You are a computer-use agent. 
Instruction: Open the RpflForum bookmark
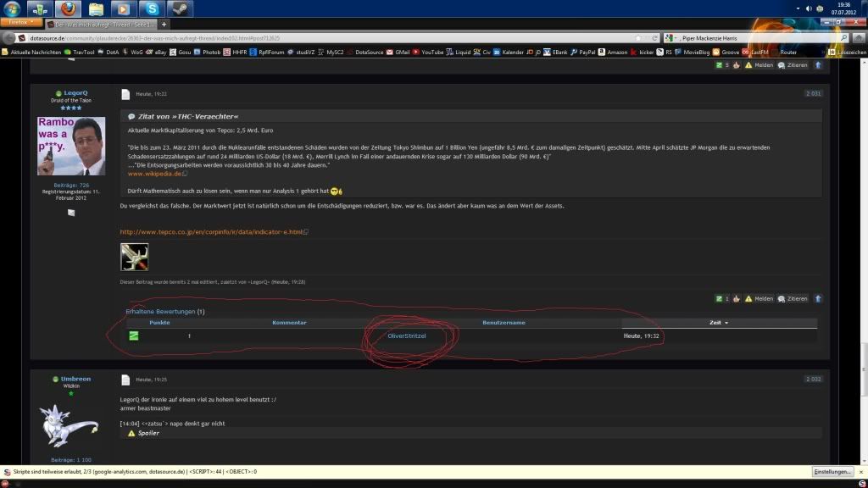267,52
